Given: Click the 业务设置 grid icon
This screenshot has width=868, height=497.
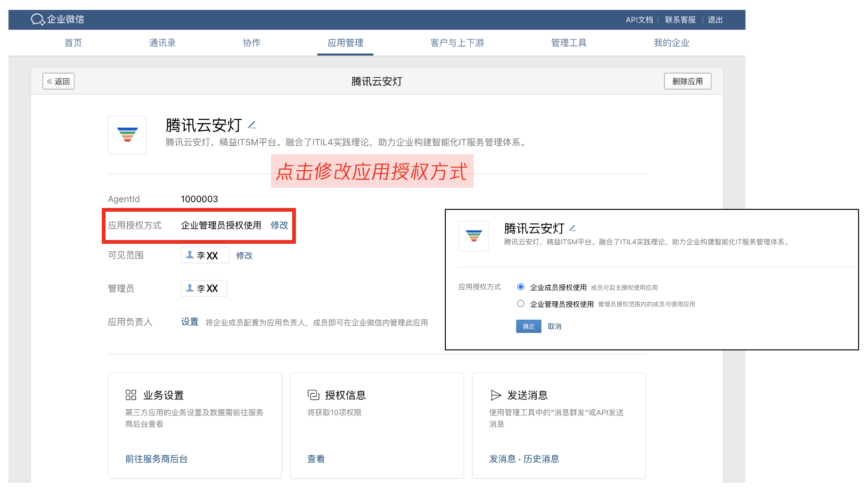Looking at the screenshot, I should [x=131, y=395].
